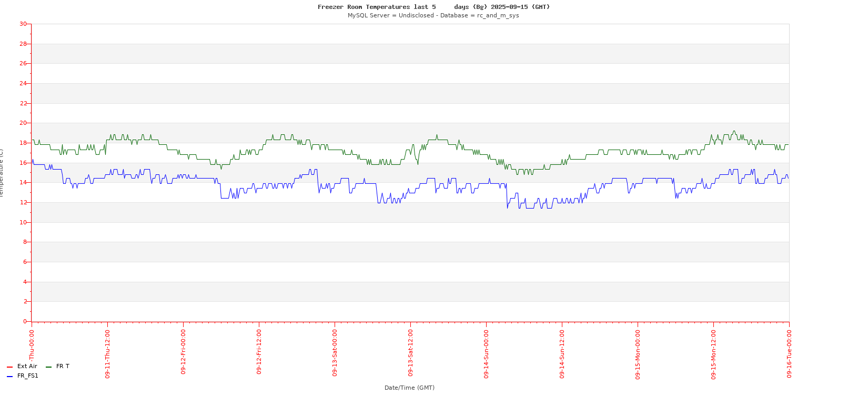The image size is (868, 395).
Task: Click x-axis label '09-15-Mon-00:00'
Action: point(638,354)
